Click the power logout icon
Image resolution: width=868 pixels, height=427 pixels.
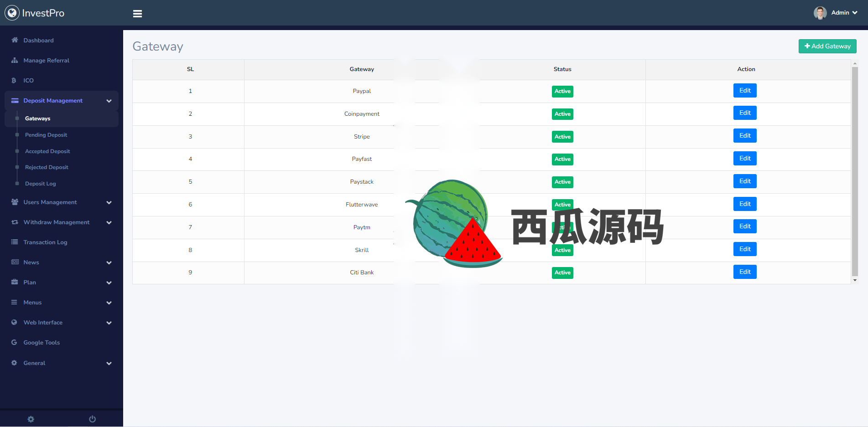click(x=92, y=419)
